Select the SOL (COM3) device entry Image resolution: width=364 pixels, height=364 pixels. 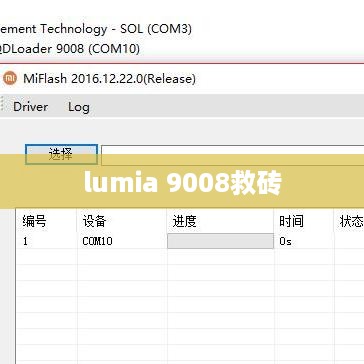(x=96, y=29)
